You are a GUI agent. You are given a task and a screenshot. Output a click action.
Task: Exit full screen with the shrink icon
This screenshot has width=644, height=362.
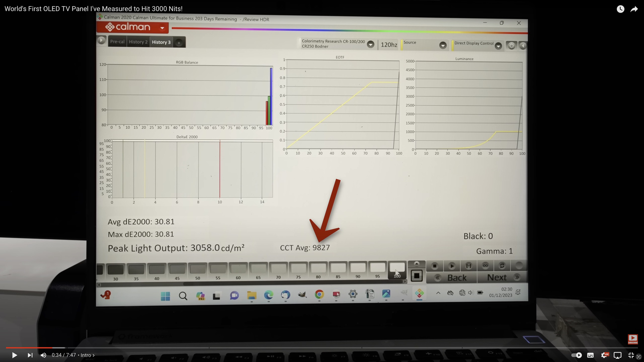tap(631, 355)
